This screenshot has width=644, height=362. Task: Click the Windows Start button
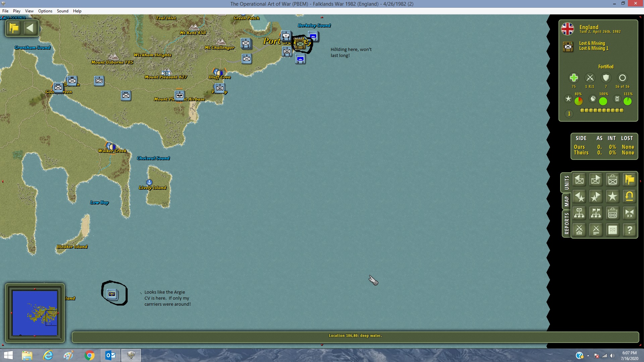click(8, 355)
